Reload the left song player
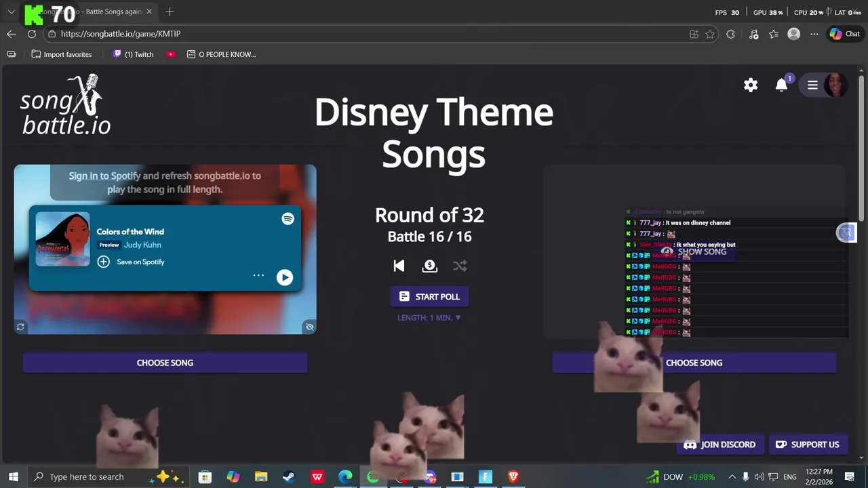Viewport: 868px width, 488px height. pyautogui.click(x=20, y=327)
